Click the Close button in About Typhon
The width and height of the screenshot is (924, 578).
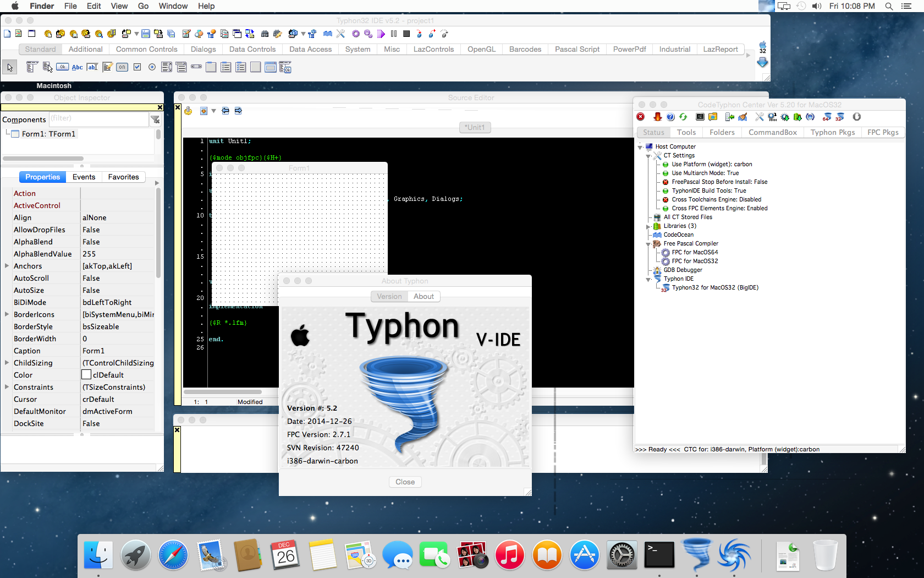click(x=405, y=482)
